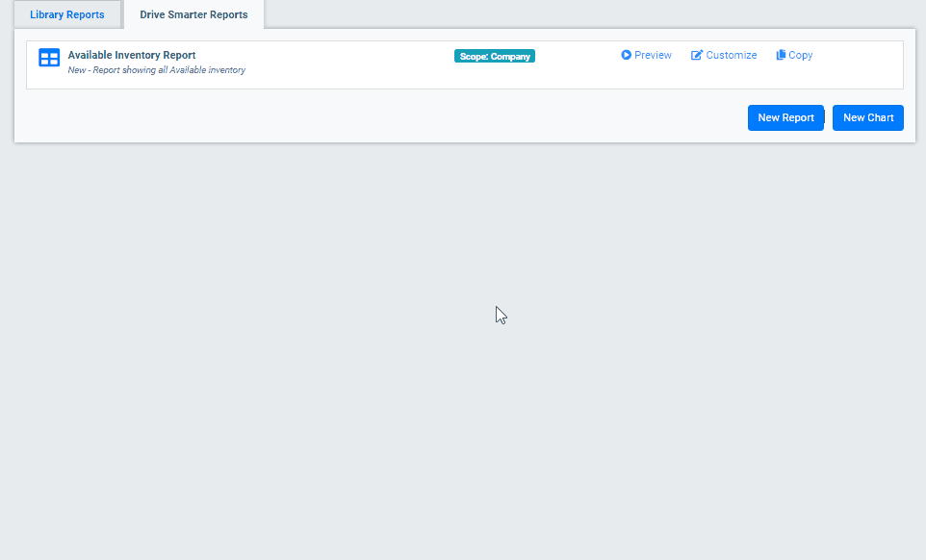Click the blue table icon for Available Inventory Report
This screenshot has height=560, width=926.
[49, 58]
